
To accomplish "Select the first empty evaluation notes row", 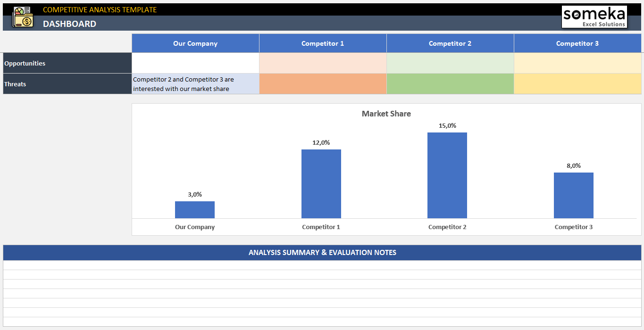I will [x=322, y=264].
